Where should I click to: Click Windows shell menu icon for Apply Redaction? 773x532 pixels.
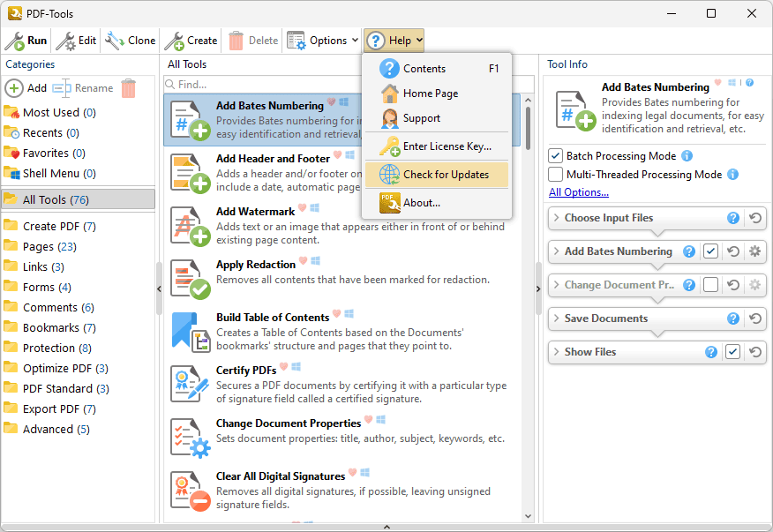tap(316, 261)
